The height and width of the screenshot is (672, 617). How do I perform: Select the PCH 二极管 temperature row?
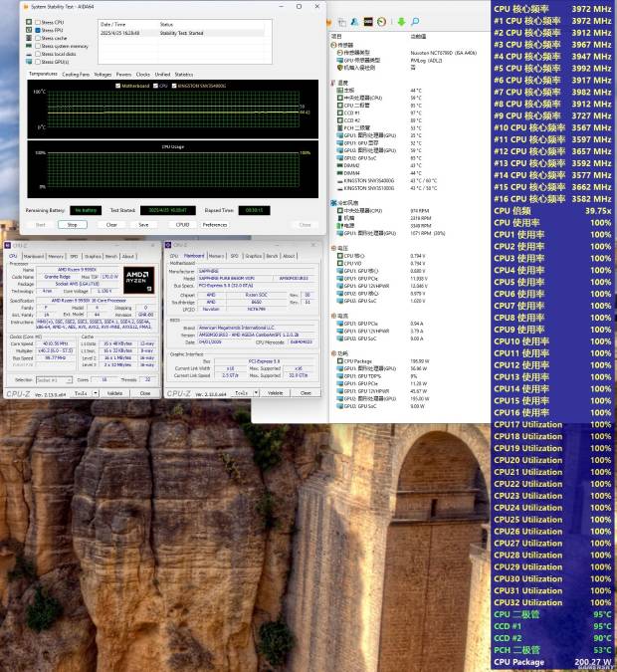pos(379,128)
